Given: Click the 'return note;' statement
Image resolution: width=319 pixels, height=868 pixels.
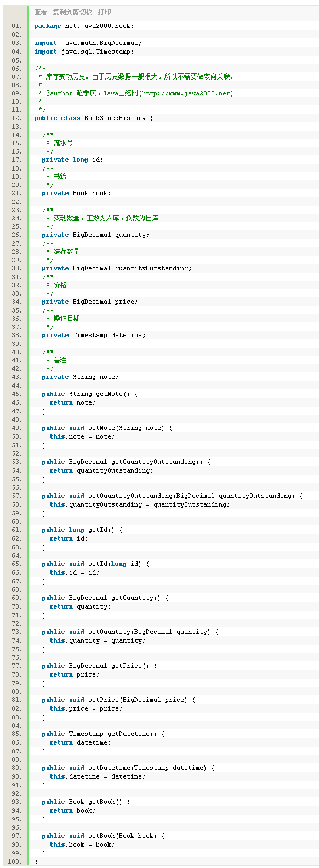Looking at the screenshot, I should click(x=72, y=402).
